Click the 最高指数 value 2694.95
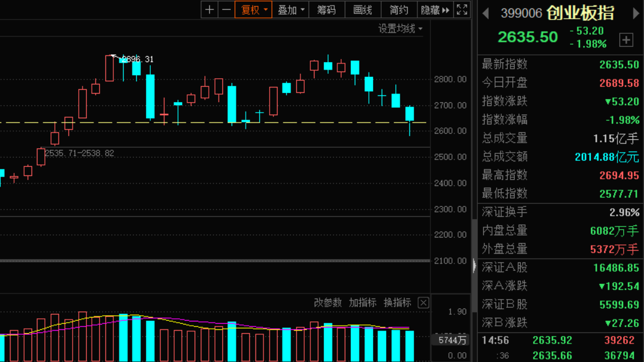 [x=619, y=175]
